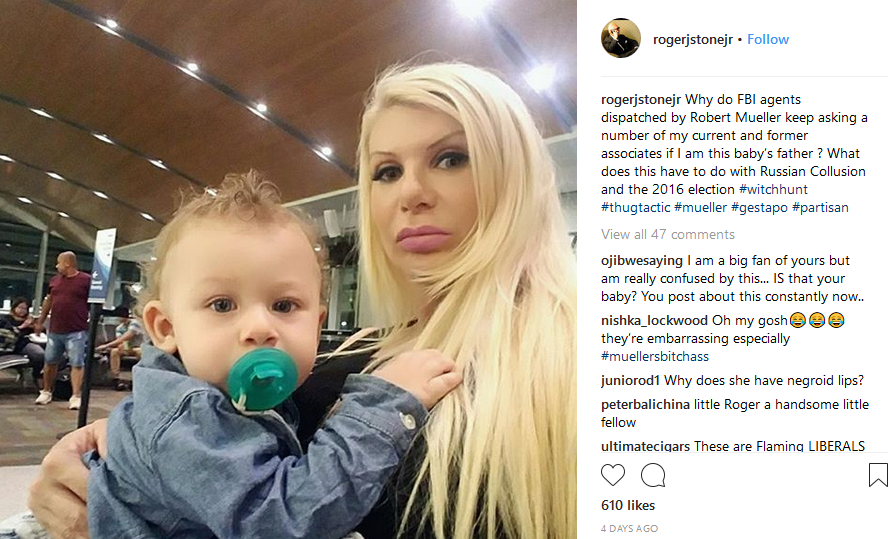Image resolution: width=890 pixels, height=539 pixels.
Task: Visit commenter ultimatecigars' profile
Action: coord(645,446)
